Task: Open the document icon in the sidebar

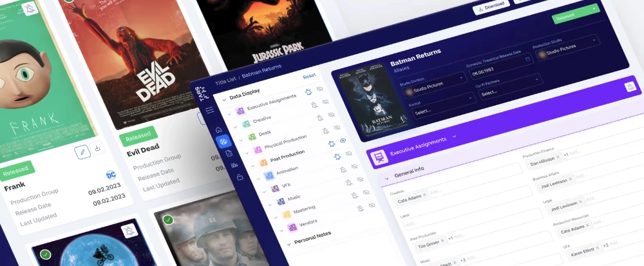Action: click(229, 153)
